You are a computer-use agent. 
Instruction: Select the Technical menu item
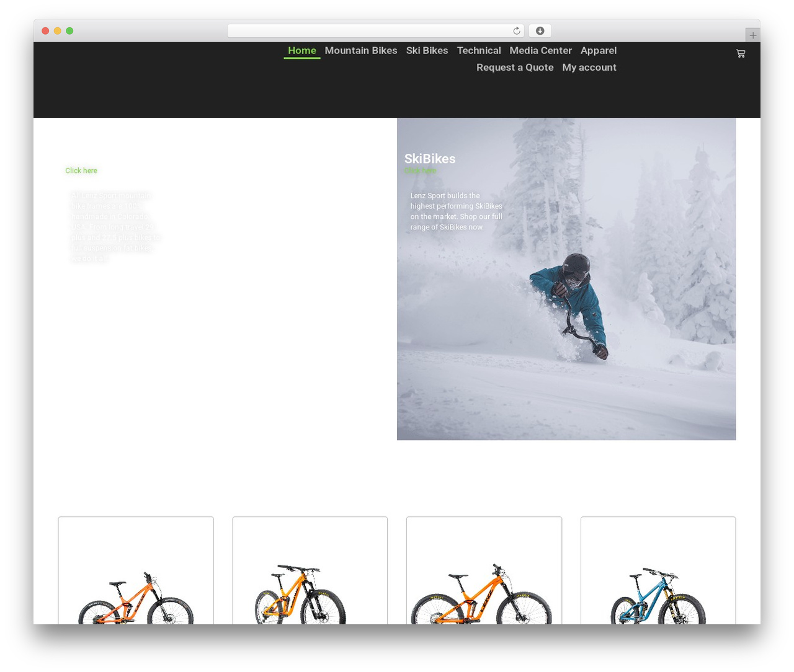click(x=479, y=51)
